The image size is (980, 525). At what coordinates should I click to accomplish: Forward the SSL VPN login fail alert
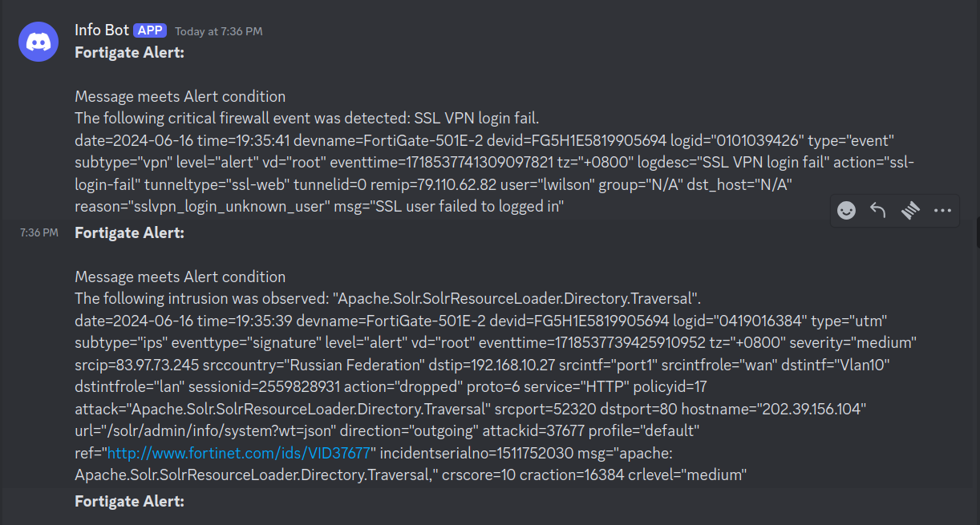910,210
